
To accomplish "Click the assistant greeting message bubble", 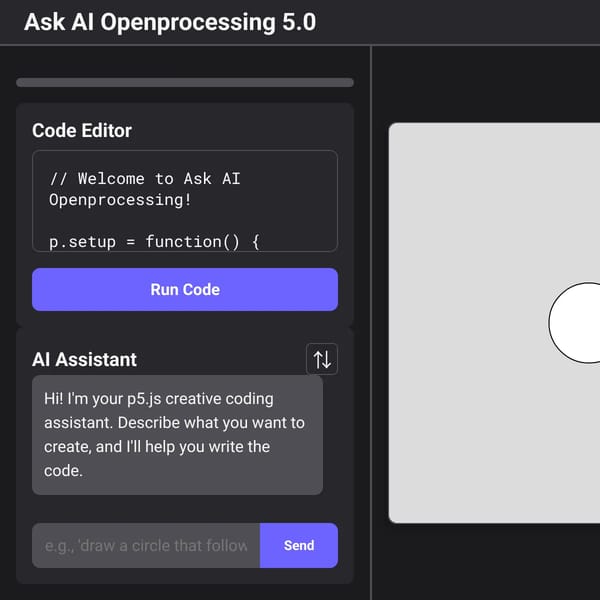I will [177, 435].
